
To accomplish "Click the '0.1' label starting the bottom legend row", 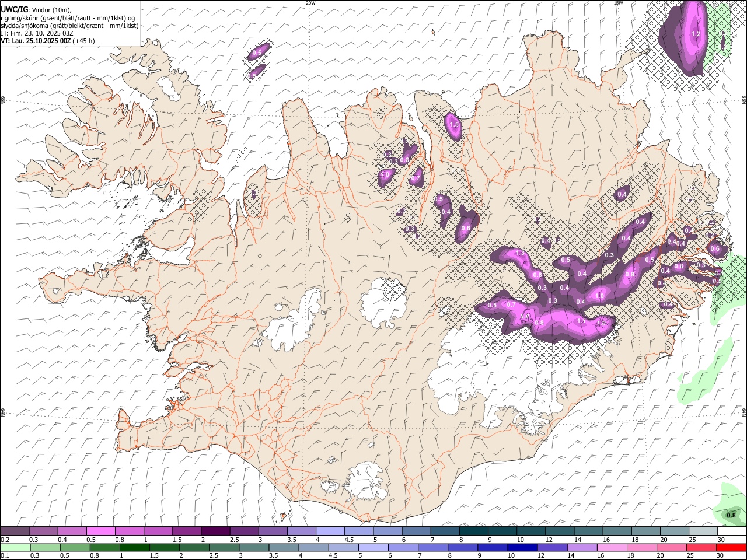I will tap(5, 555).
